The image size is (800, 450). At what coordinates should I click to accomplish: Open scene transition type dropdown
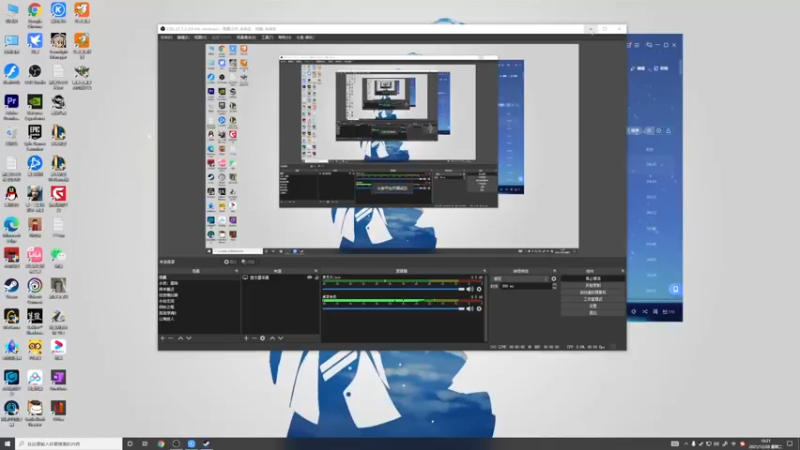click(x=520, y=279)
